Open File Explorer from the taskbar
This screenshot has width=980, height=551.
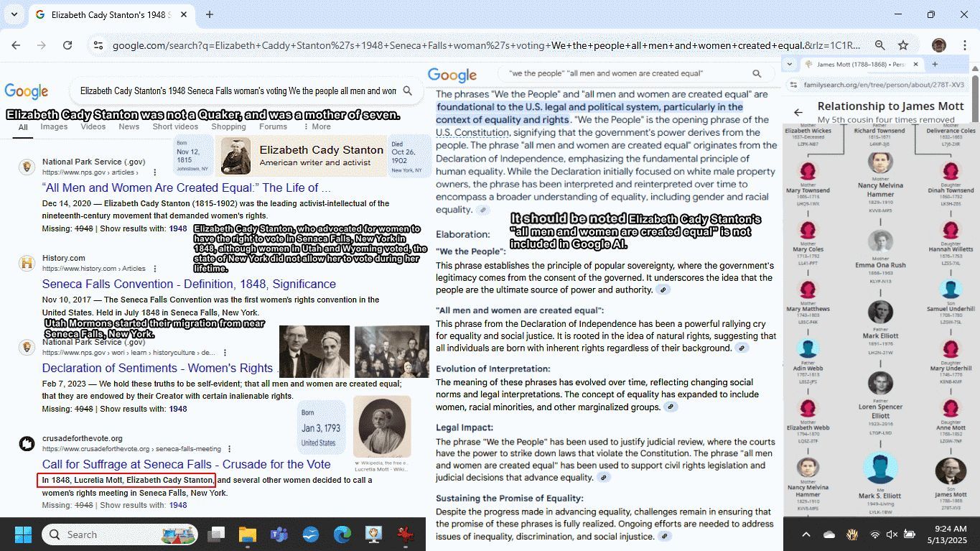pyautogui.click(x=247, y=534)
